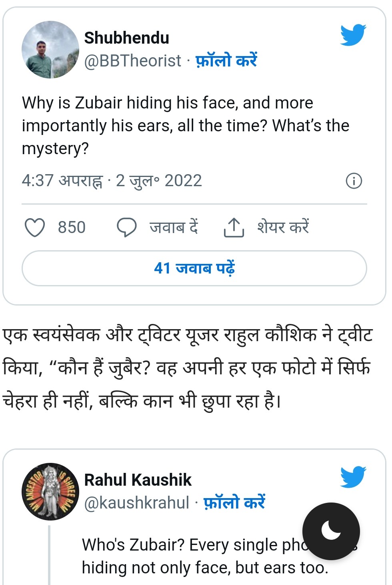The image size is (392, 585).
Task: Open the Shubhendu display name
Action: [127, 38]
